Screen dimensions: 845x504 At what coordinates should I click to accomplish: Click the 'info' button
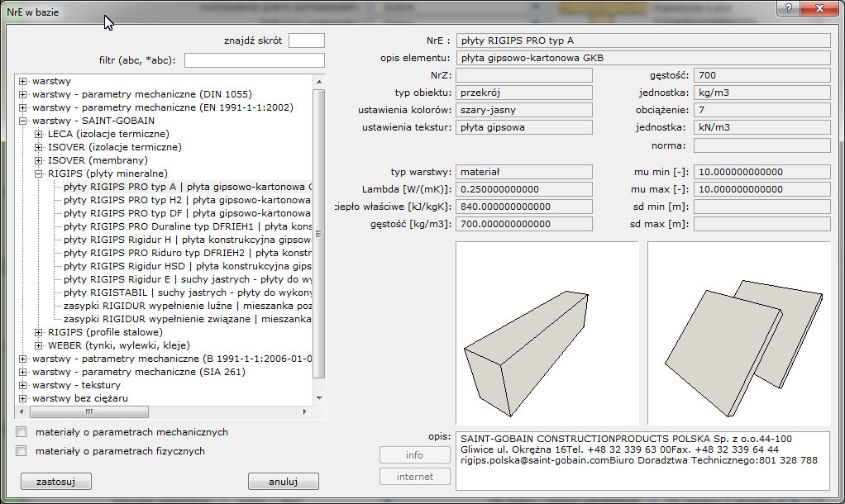pos(414,455)
